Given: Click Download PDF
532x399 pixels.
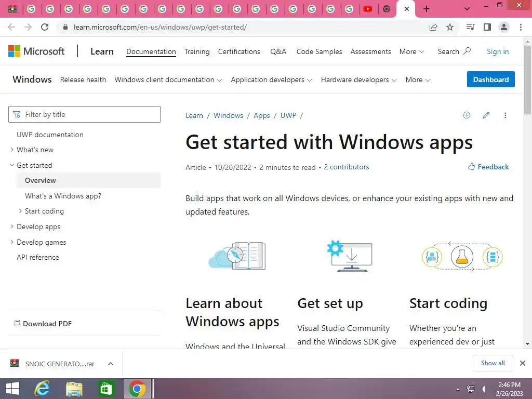Looking at the screenshot, I should (x=43, y=324).
